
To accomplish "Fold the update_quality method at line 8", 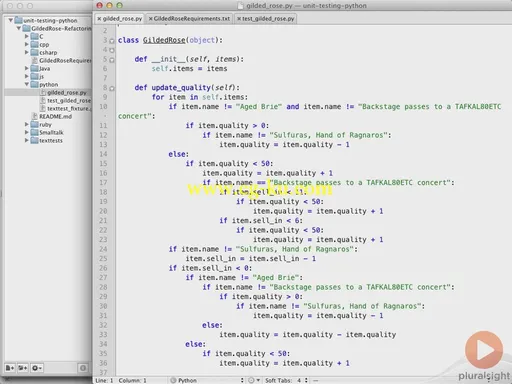I will pos(112,88).
